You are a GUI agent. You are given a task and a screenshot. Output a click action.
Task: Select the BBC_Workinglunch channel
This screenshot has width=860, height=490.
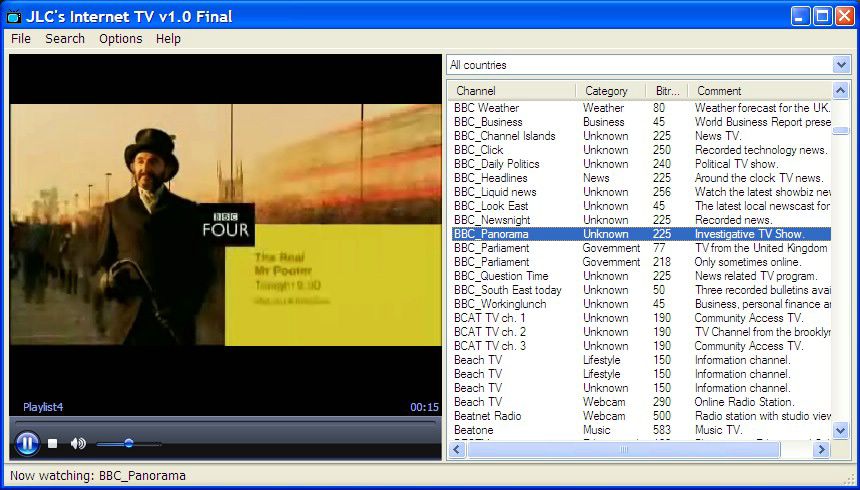click(641, 304)
